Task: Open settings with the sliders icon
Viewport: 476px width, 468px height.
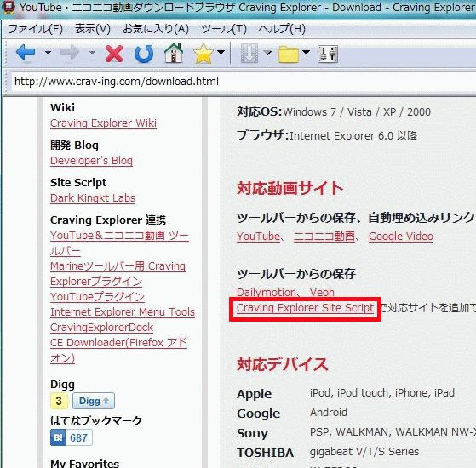Action: (x=328, y=54)
